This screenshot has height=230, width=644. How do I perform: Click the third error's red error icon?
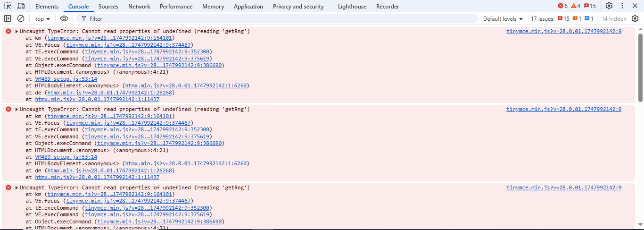[8, 187]
